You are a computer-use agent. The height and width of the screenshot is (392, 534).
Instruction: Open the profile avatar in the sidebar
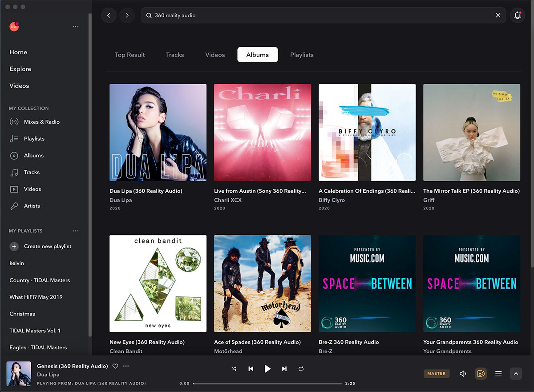pyautogui.click(x=14, y=26)
